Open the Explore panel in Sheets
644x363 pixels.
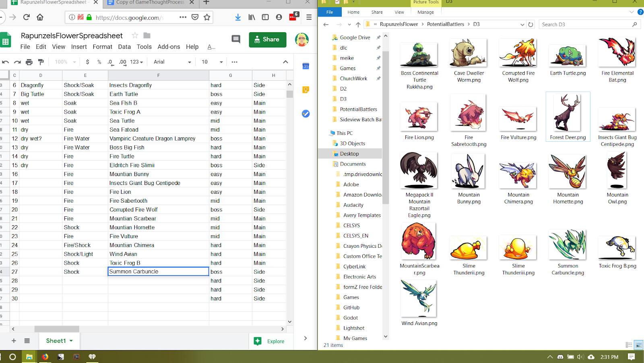(269, 341)
